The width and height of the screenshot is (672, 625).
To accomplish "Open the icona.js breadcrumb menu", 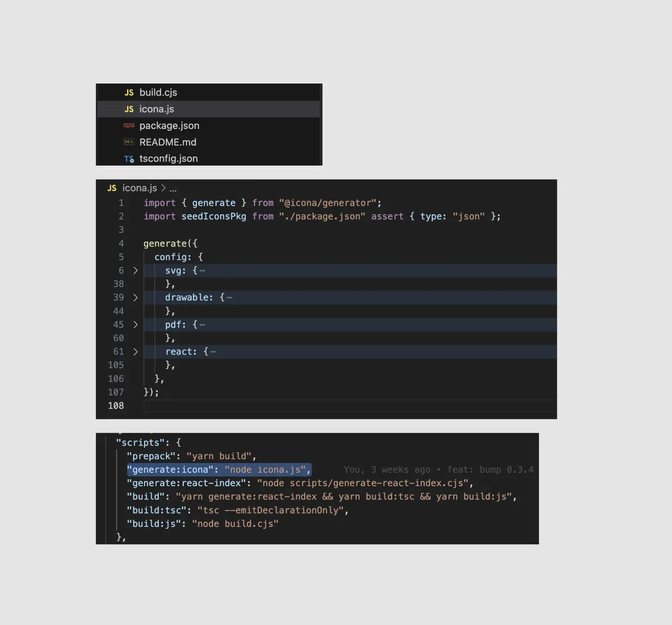I will (139, 188).
